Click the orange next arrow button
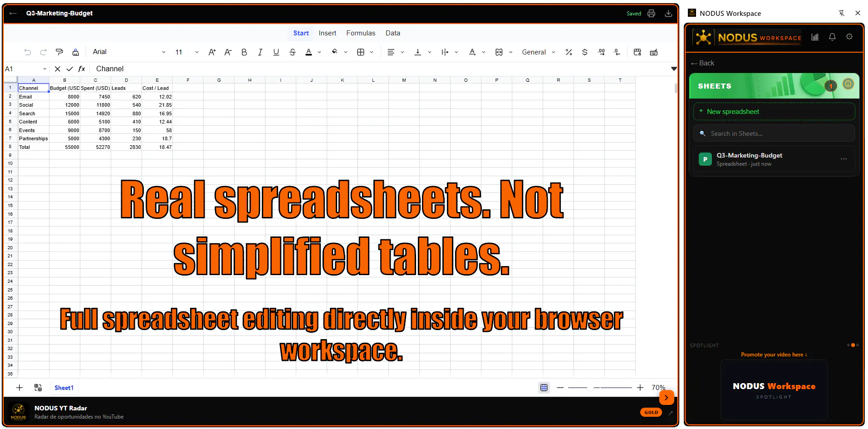 (667, 398)
